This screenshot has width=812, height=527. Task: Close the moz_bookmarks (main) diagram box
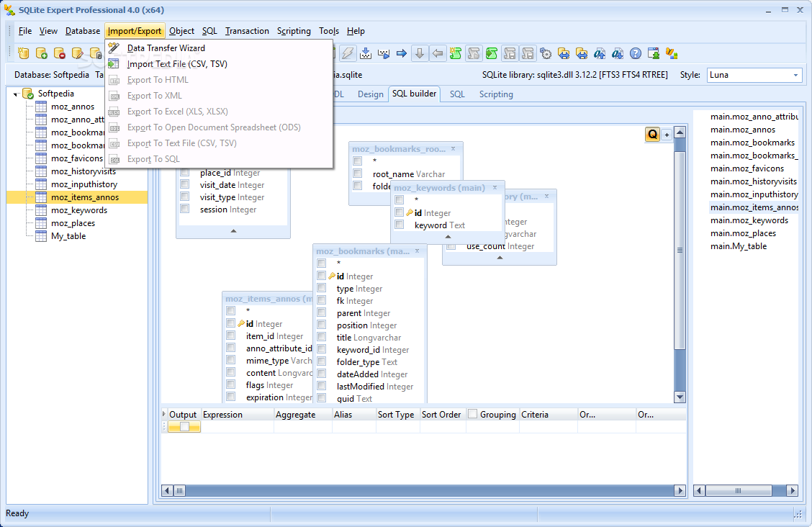tap(417, 251)
